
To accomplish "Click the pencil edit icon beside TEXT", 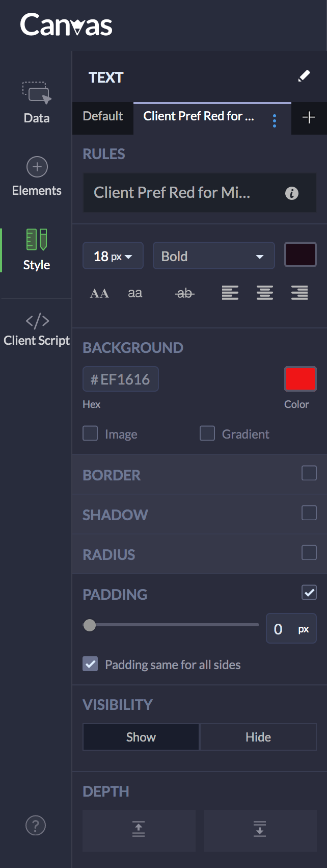I will click(304, 76).
